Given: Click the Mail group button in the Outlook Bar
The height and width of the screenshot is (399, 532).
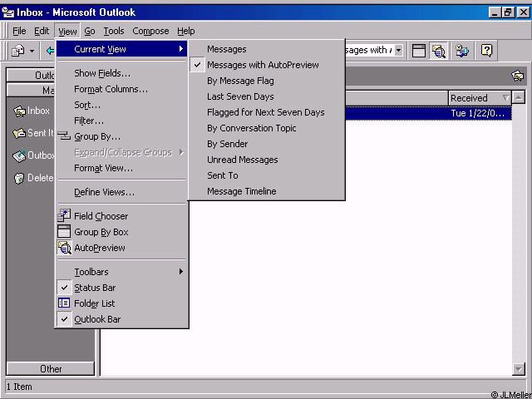Looking at the screenshot, I should (31, 91).
